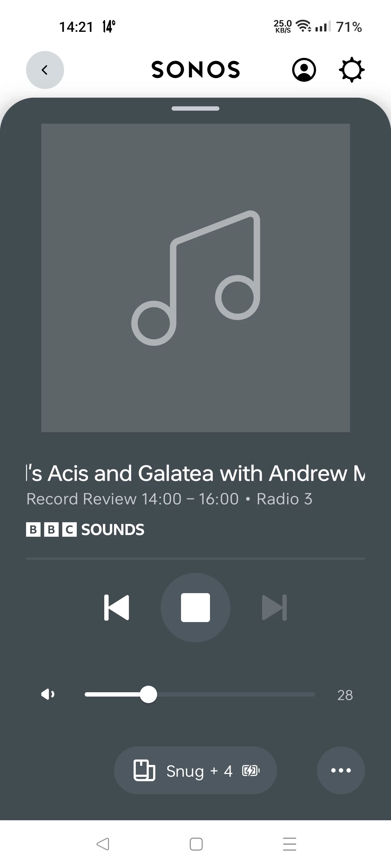Tap the BBC Sounds service logo
The image size is (391, 868).
click(85, 530)
